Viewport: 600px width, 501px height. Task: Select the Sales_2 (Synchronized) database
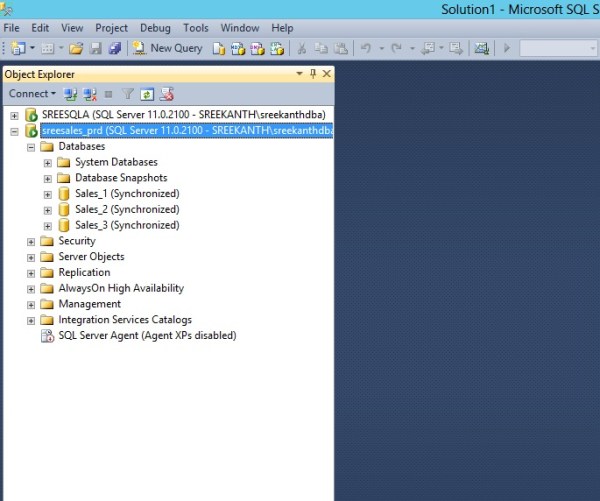pyautogui.click(x=126, y=210)
